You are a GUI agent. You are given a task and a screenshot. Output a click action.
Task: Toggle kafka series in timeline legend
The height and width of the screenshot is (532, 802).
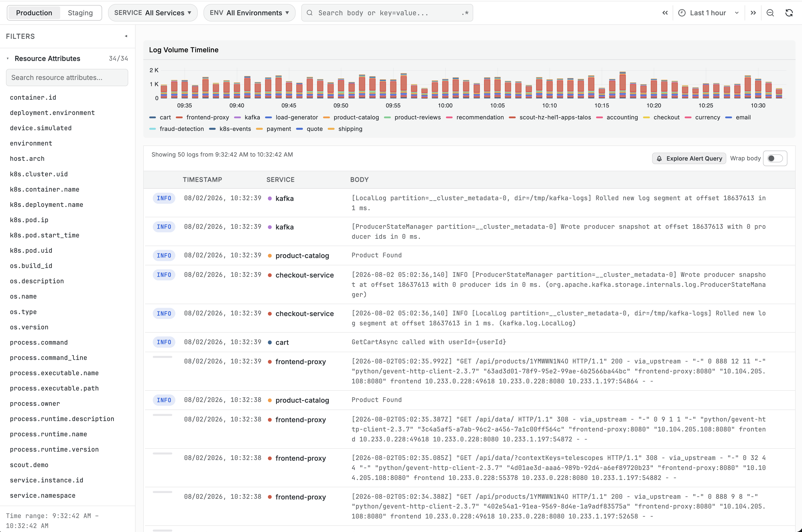click(x=247, y=117)
